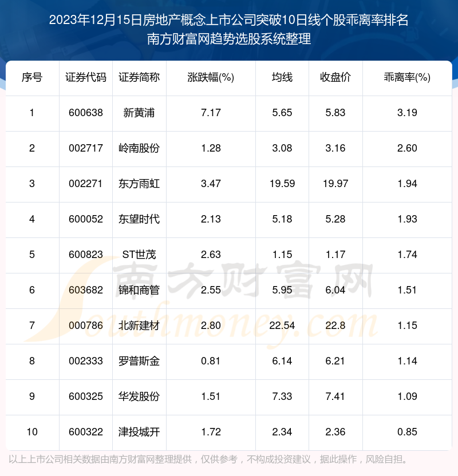The width and height of the screenshot is (458, 476).
Task: Click the 均线 column header
Action: click(282, 77)
